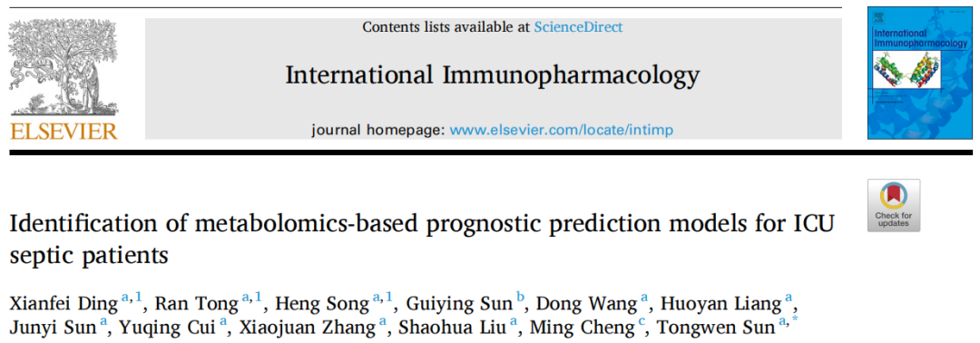Click the Check for updates badge
Viewport: 980px width, 343px height.
pyautogui.click(x=893, y=206)
